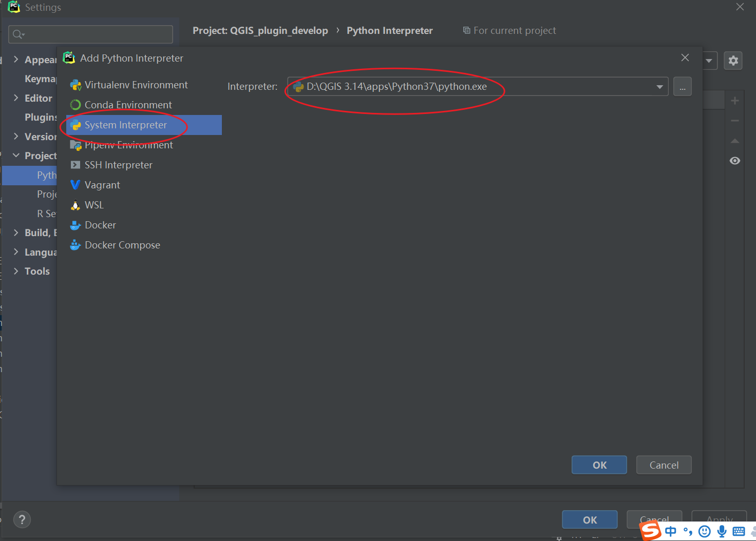Open Plugins settings page
Screen dimensions: 756x541
41,117
